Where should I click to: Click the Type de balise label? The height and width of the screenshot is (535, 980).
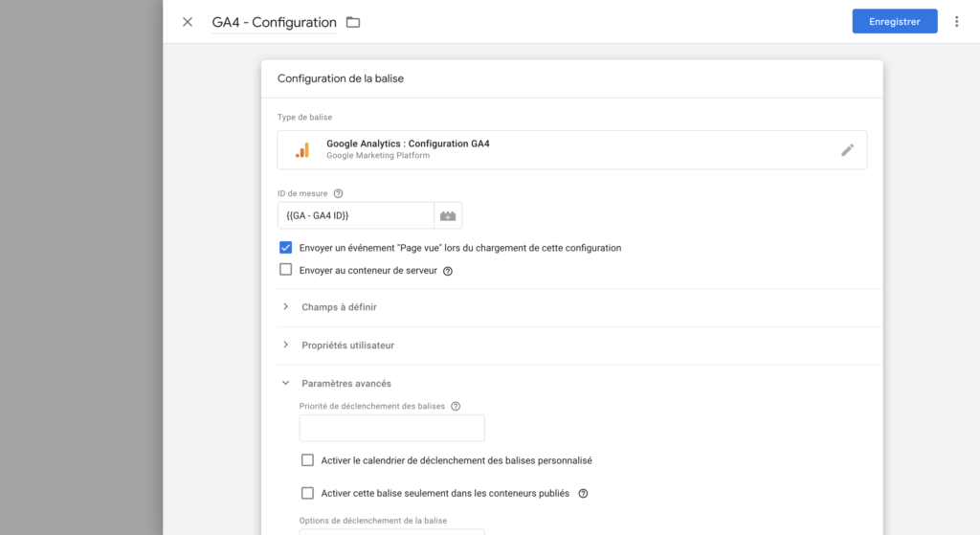coord(305,118)
